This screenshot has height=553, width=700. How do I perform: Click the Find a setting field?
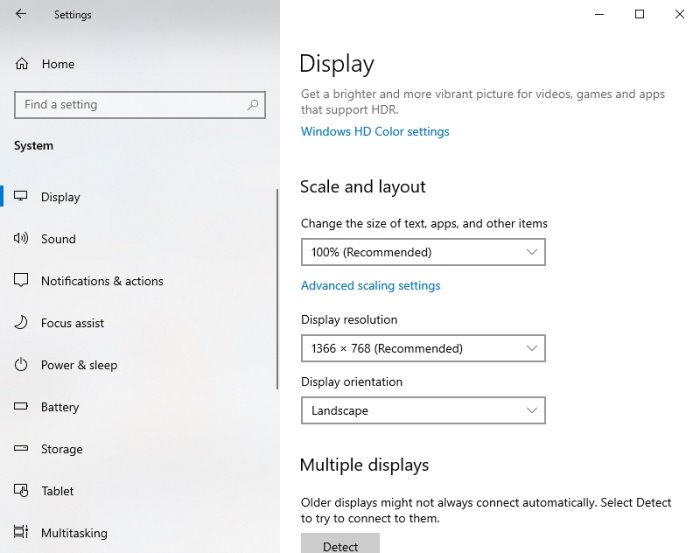click(140, 105)
